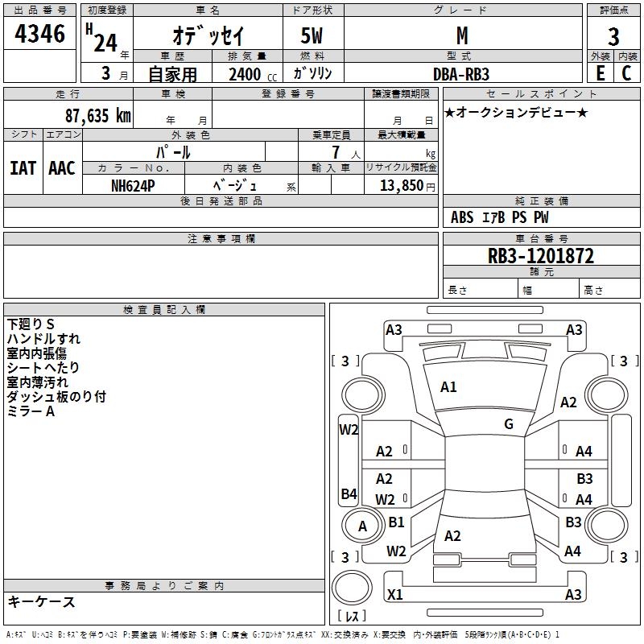The height and width of the screenshot is (644, 644).
Task: Select the displacement value 2400 cc
Action: 253,74
